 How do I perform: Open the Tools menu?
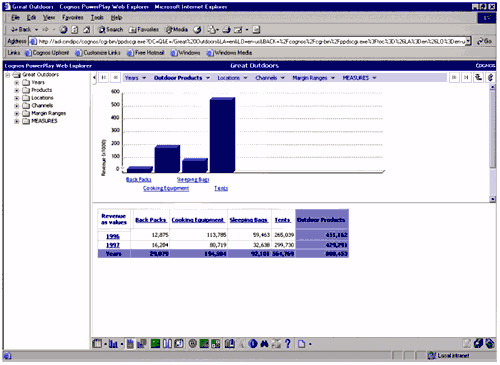click(97, 18)
